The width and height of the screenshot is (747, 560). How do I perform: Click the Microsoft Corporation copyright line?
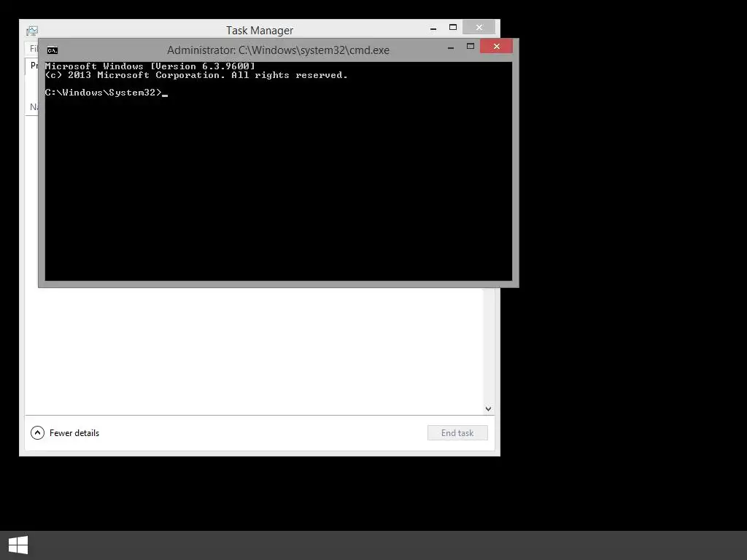(x=196, y=75)
